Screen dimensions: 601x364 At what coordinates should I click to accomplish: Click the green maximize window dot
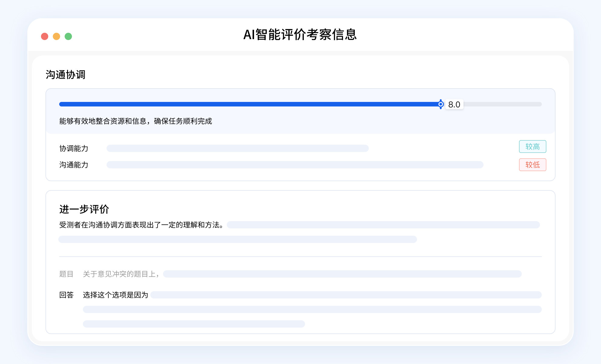click(x=68, y=36)
